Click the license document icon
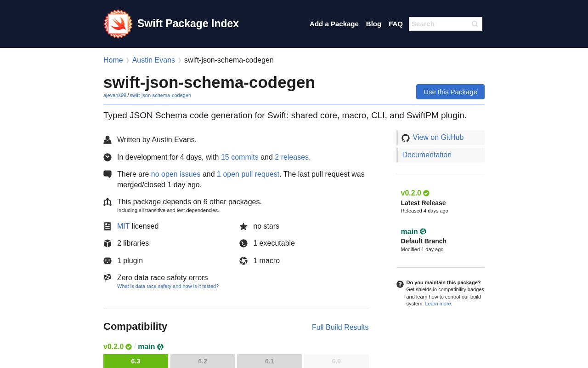Viewport: 588px width, 368px height. click(107, 226)
